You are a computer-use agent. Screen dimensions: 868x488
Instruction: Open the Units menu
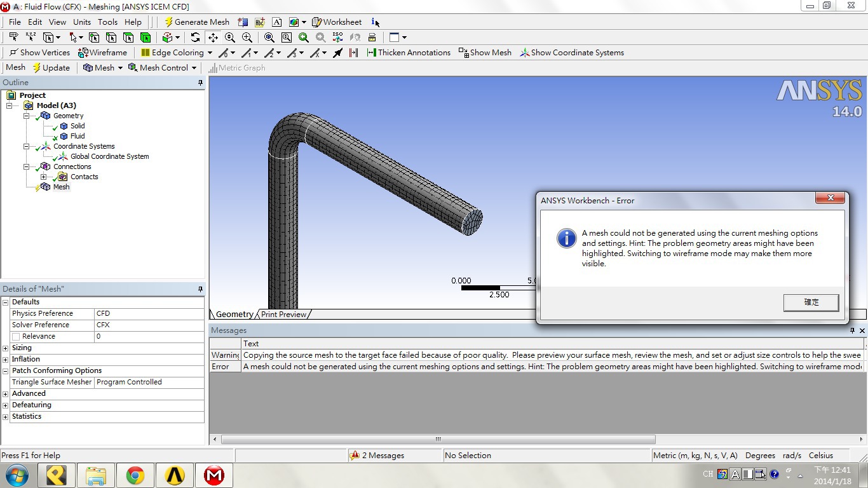(82, 22)
